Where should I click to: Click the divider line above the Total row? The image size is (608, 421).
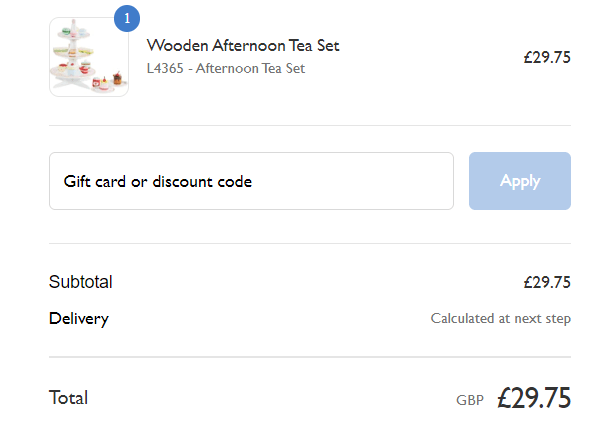310,357
